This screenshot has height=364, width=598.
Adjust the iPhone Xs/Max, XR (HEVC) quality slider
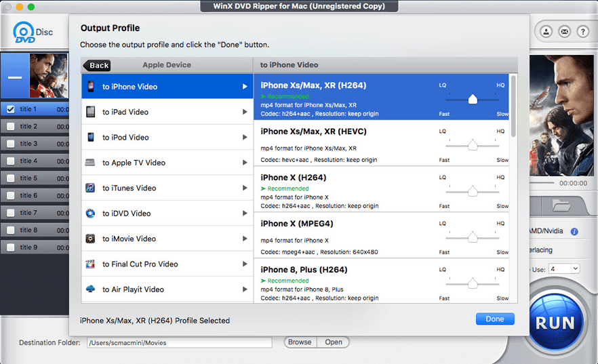coord(473,145)
